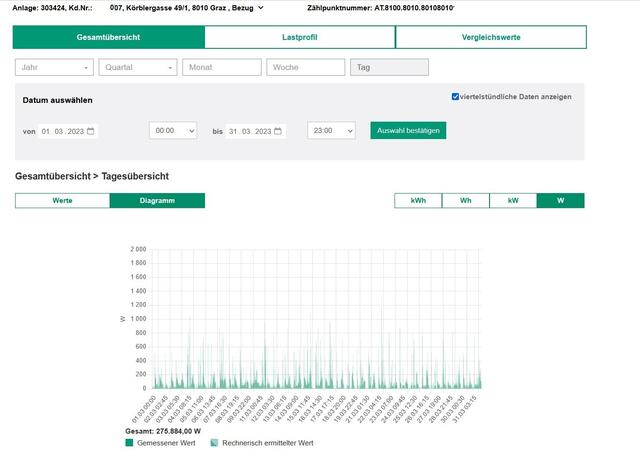Toggle viertelstündliche Daten anzeigen checkbox
This screenshot has height=467, width=640.
coord(456,97)
